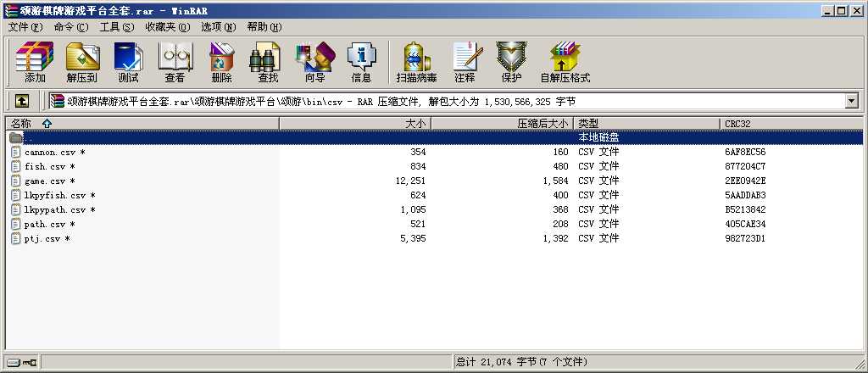
Task: Select file name lkpypath.csv
Action: (60, 209)
